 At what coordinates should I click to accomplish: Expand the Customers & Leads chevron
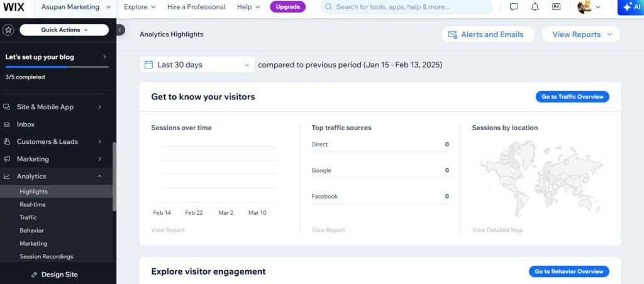coord(100,141)
